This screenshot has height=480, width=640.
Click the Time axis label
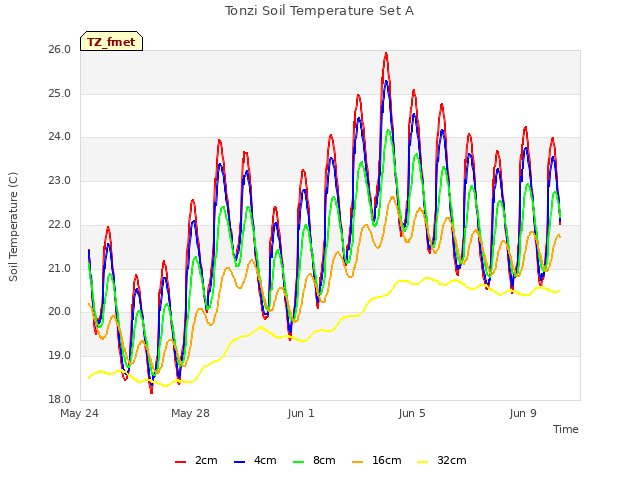pos(566,429)
